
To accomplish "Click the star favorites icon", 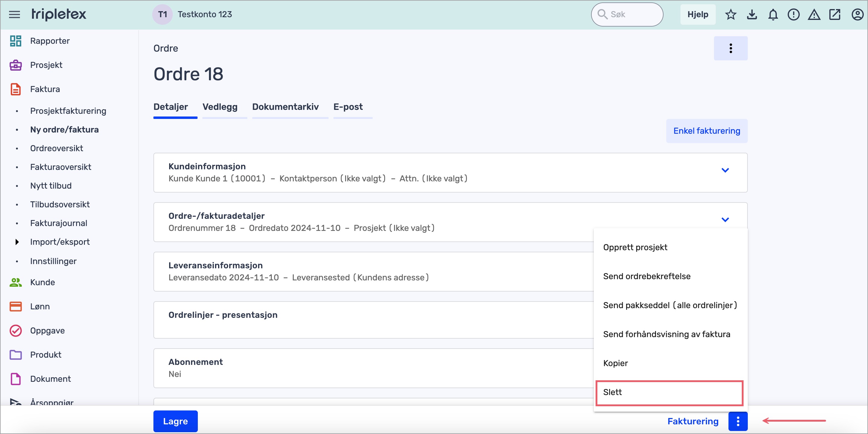I will 731,14.
